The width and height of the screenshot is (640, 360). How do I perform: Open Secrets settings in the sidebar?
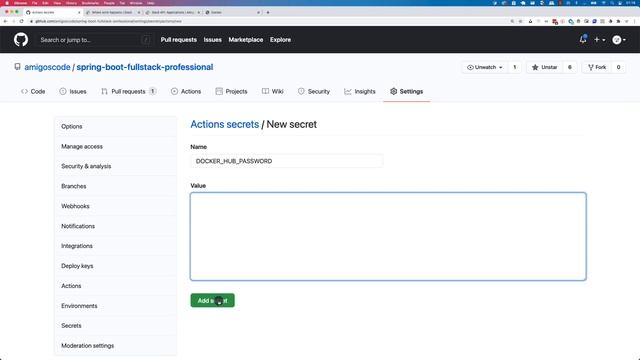[x=116, y=326]
